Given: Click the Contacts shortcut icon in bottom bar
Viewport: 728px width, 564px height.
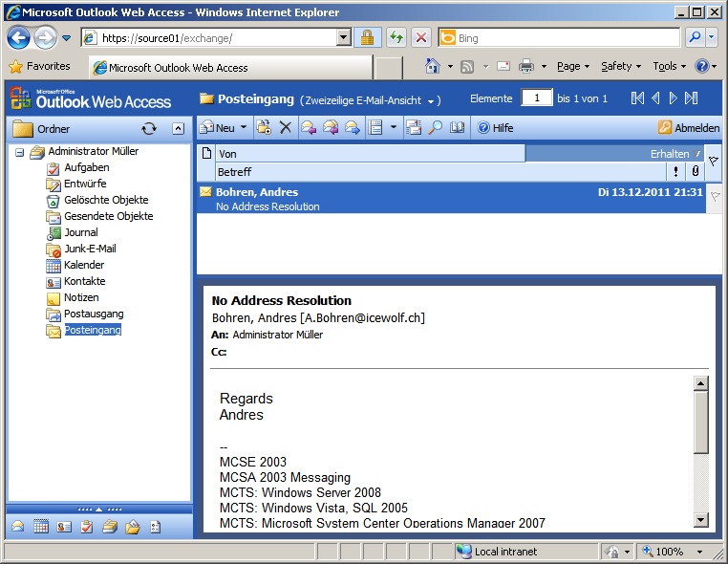Looking at the screenshot, I should [x=64, y=527].
